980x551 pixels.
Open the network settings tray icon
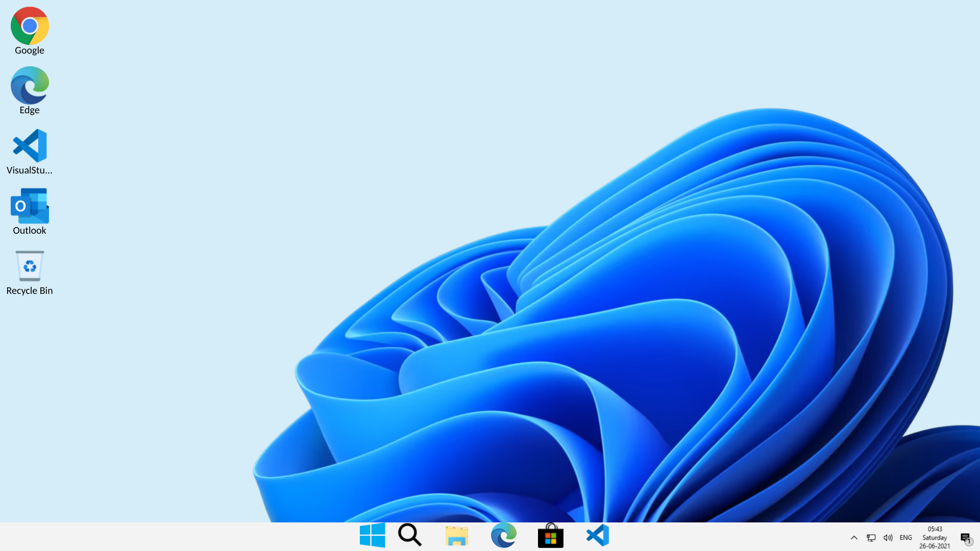click(871, 537)
